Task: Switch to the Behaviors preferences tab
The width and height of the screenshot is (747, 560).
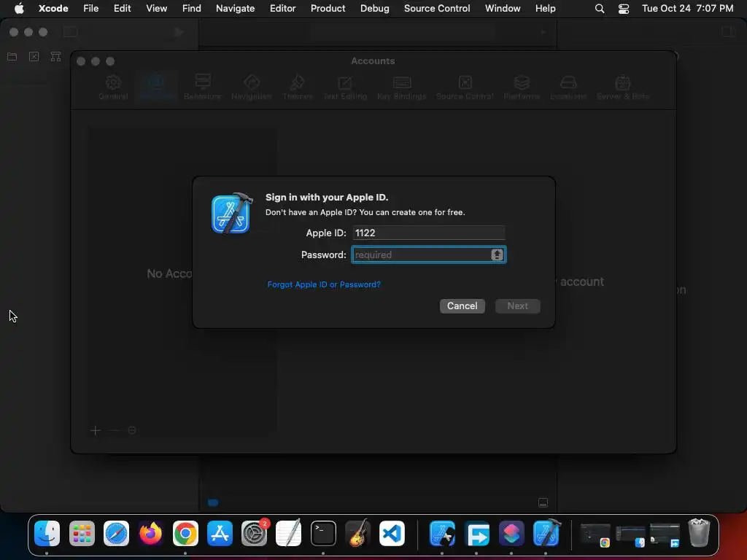Action: [x=203, y=87]
